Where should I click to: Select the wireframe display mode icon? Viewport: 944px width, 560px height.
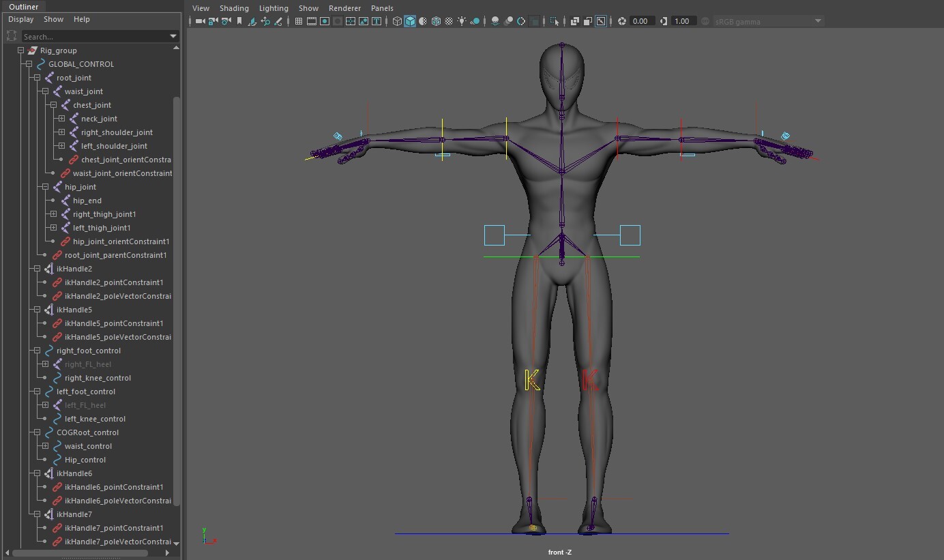tap(396, 21)
